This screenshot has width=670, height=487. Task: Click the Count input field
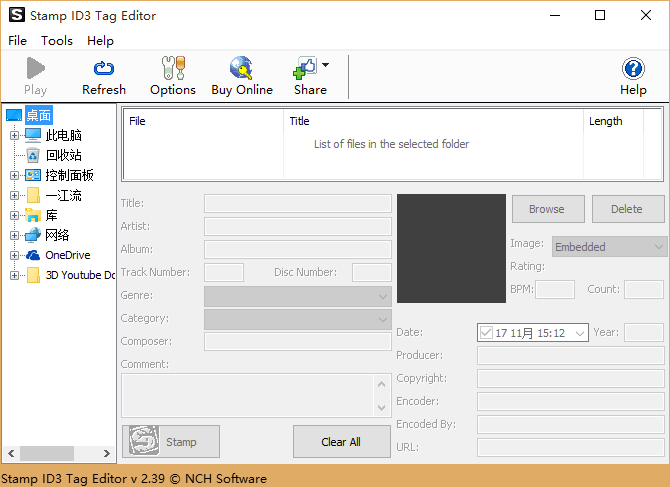[644, 289]
